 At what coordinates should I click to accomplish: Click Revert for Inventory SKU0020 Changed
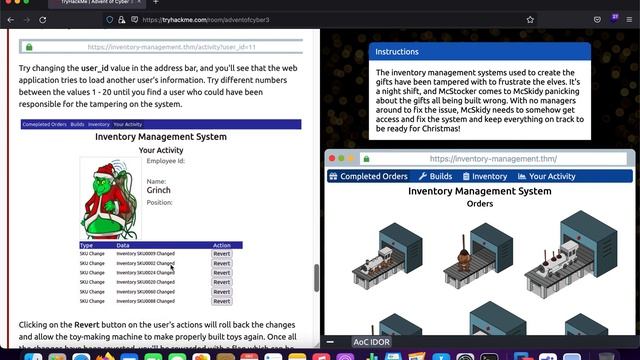tap(222, 282)
